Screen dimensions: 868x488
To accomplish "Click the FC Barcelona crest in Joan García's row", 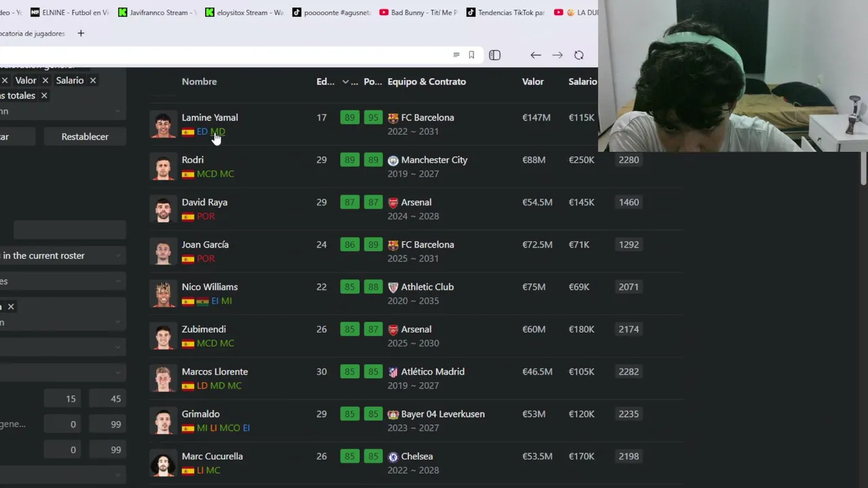I will [393, 245].
